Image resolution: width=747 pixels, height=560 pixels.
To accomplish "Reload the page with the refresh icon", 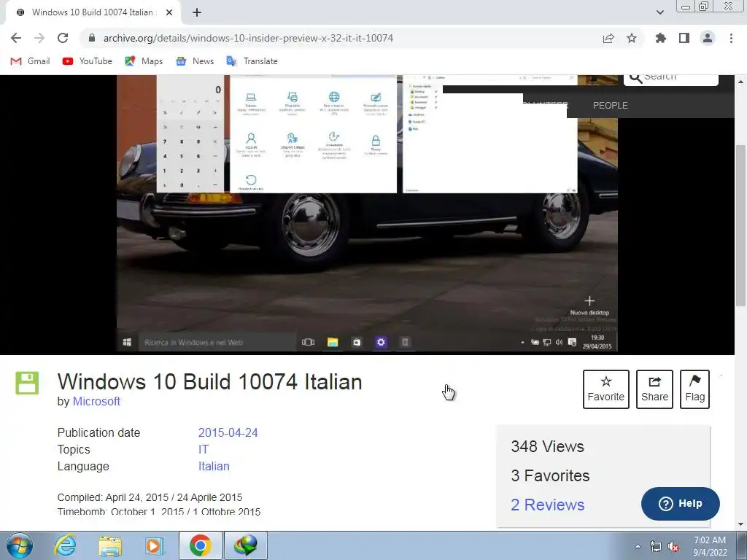I will tap(63, 38).
